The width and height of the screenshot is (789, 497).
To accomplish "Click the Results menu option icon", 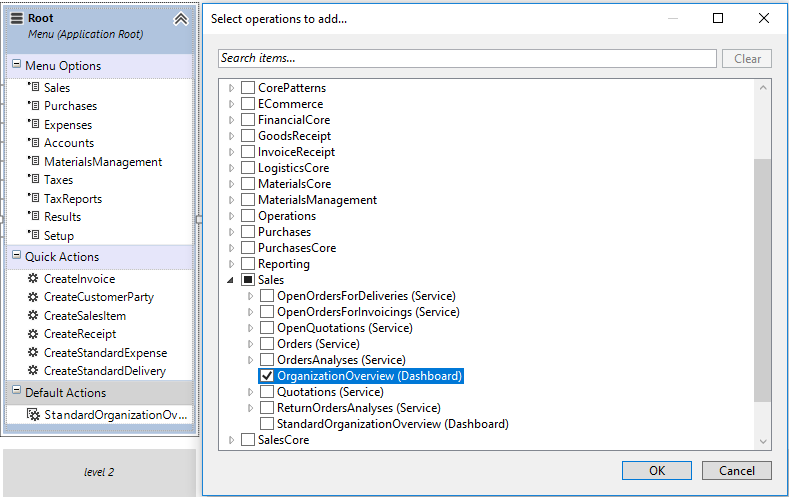I will pos(34,216).
